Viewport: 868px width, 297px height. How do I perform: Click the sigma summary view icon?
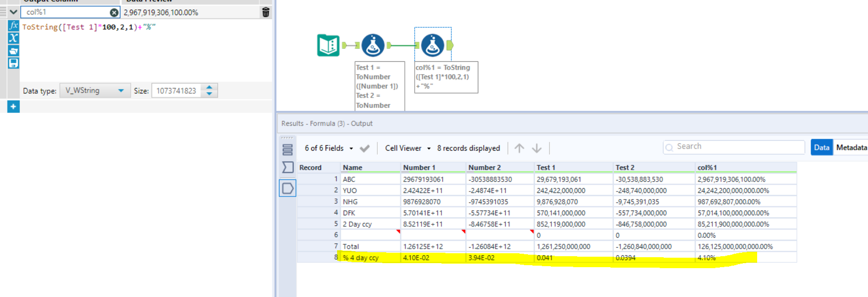click(x=287, y=167)
